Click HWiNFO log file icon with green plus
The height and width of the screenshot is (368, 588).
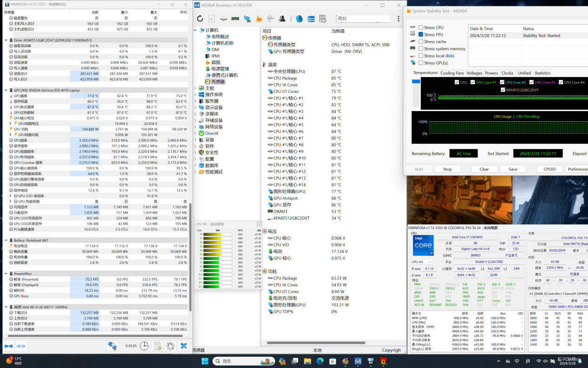click(x=158, y=346)
